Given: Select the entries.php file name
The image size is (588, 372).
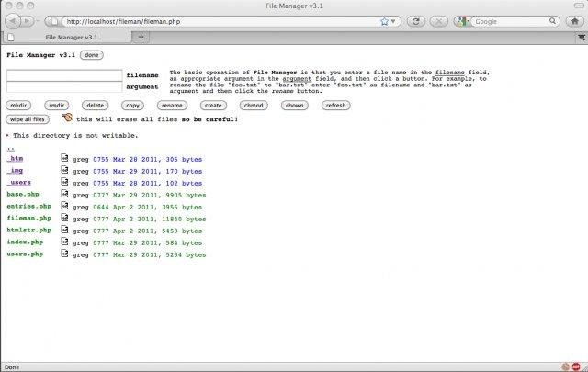Looking at the screenshot, I should pos(28,207).
